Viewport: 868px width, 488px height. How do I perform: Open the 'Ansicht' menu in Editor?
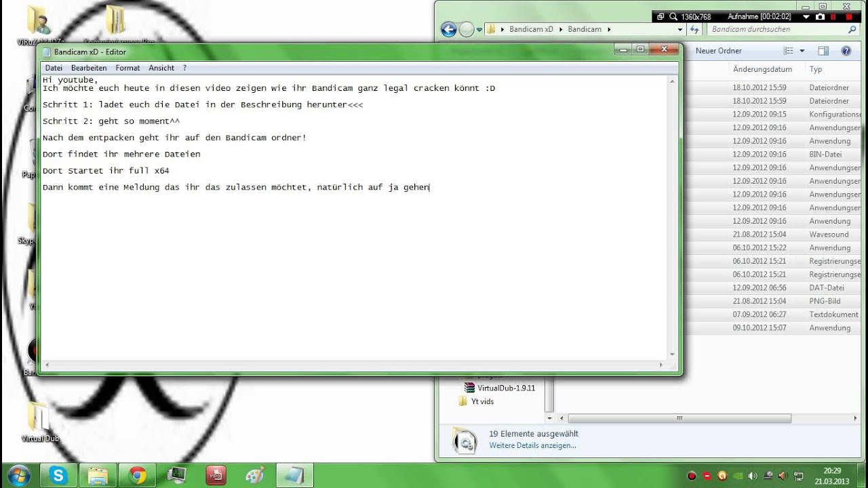coord(161,68)
